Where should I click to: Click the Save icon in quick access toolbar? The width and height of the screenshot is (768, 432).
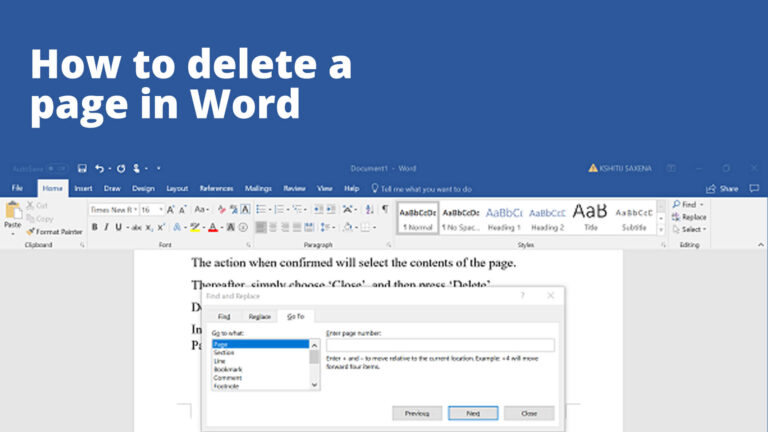[x=82, y=168]
